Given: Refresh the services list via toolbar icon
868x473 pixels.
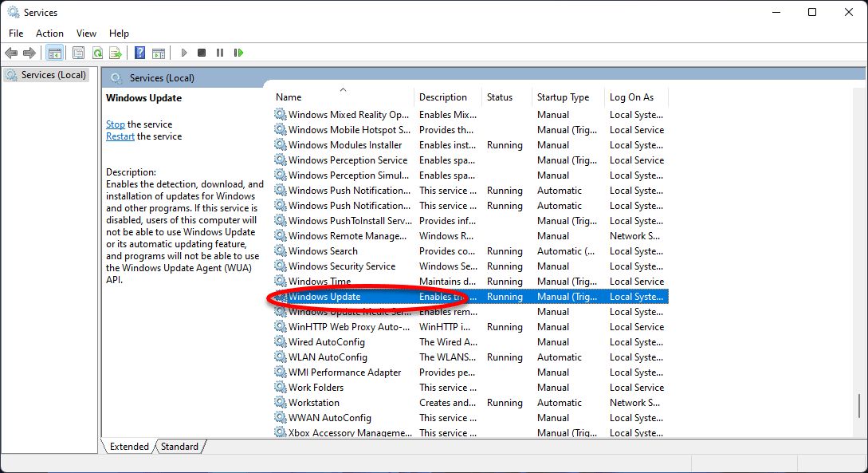Looking at the screenshot, I should [x=97, y=53].
